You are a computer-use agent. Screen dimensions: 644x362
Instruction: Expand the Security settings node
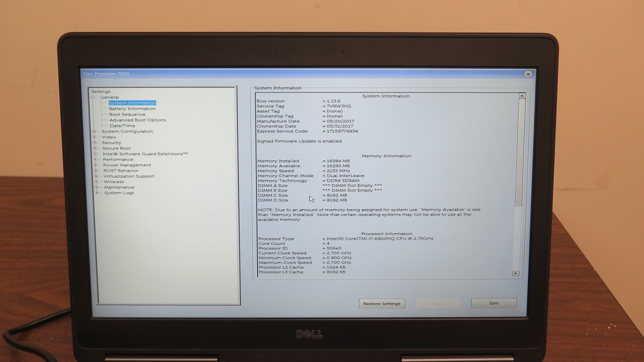(95, 143)
